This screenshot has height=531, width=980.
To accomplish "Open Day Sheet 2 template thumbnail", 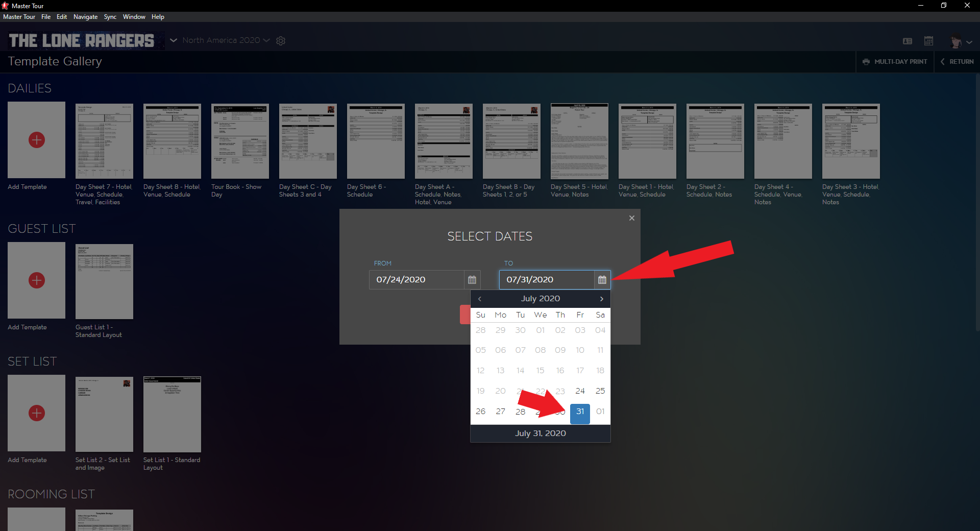I will pyautogui.click(x=715, y=141).
